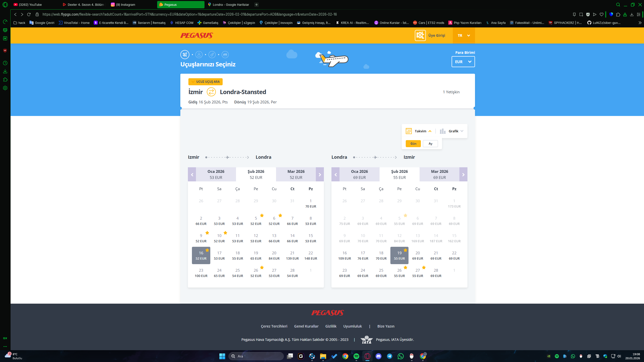
Task: Go back to the previous page
Action: [15, 14]
